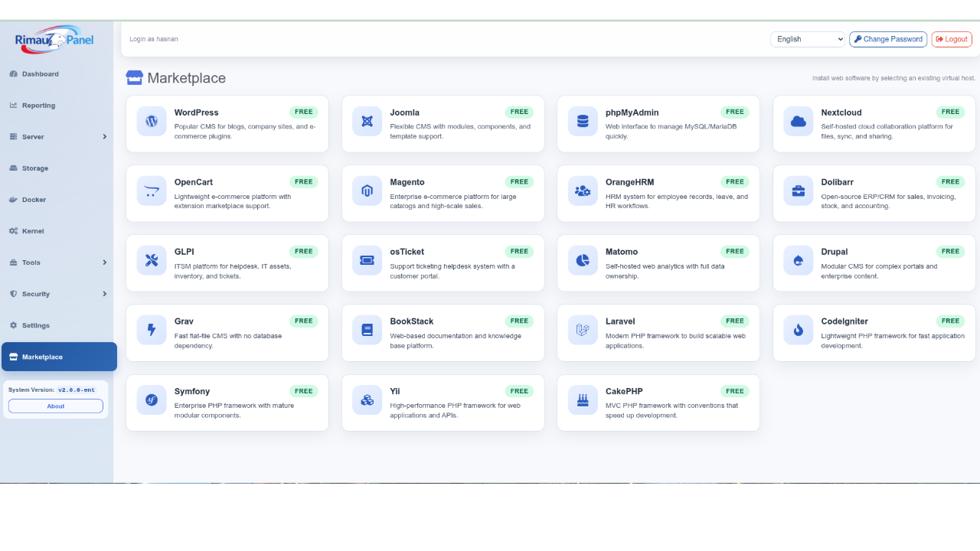
Task: Click the Grav lightning bolt icon
Action: 152,331
